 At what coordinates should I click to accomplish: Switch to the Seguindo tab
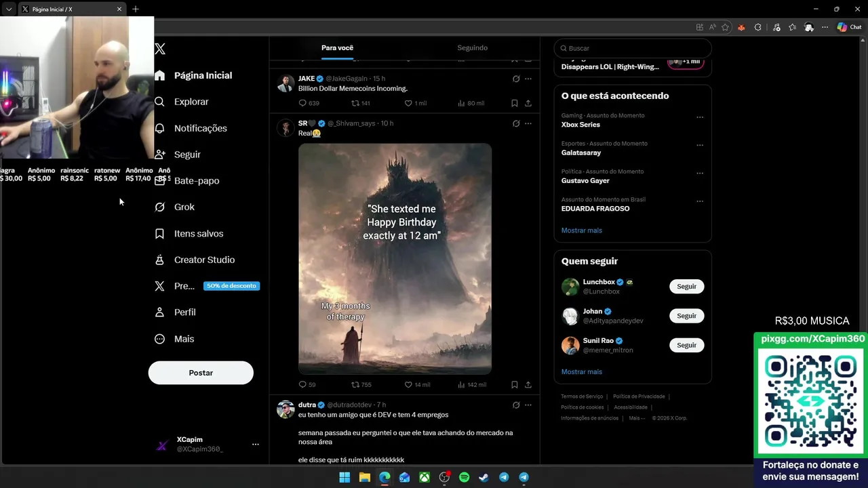tap(472, 48)
